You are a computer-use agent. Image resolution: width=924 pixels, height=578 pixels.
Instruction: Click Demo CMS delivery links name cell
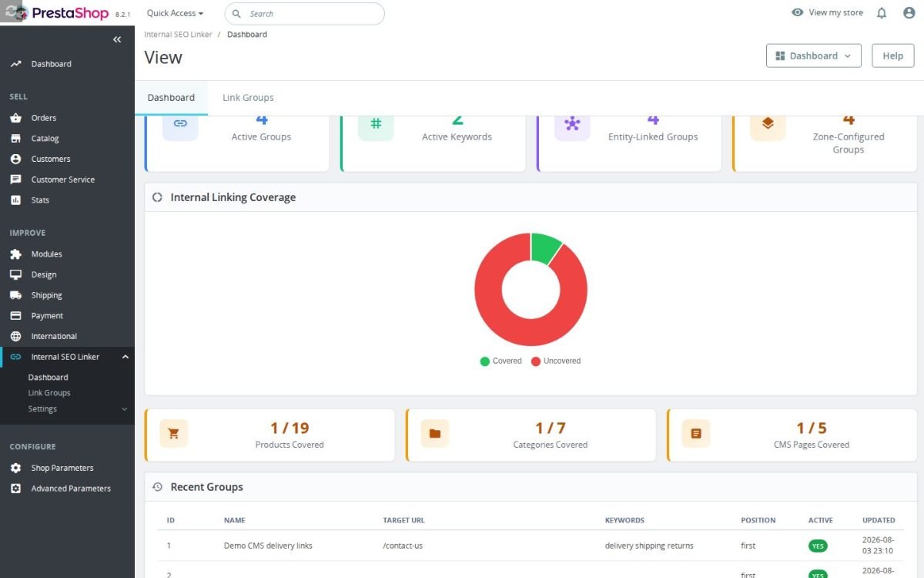click(x=268, y=546)
